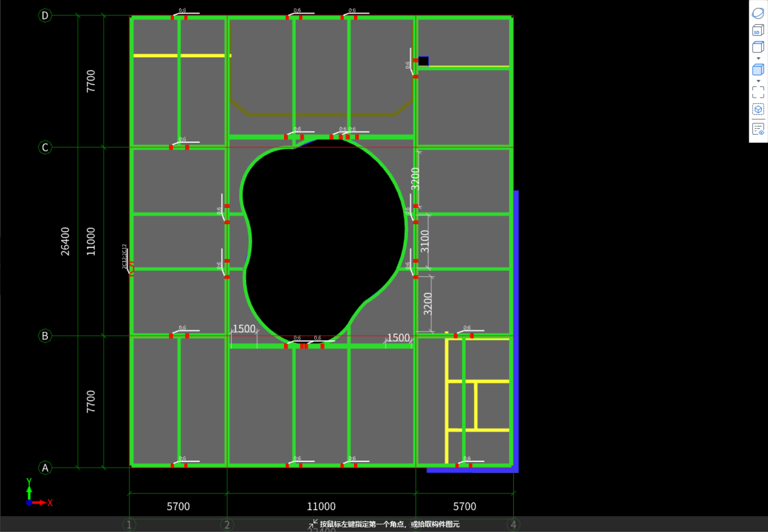The image size is (768, 532).
Task: Click the dashed box local 3D icon
Action: (x=758, y=110)
